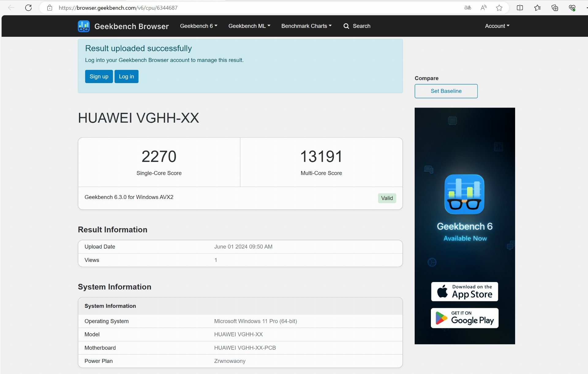Image resolution: width=588 pixels, height=374 pixels.
Task: Add page to favorites star
Action: [x=499, y=8]
